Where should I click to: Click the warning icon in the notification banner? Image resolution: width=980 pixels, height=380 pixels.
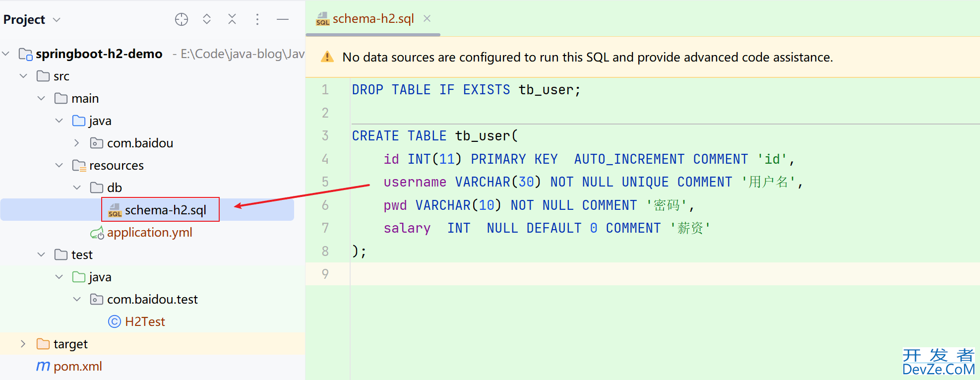(327, 57)
